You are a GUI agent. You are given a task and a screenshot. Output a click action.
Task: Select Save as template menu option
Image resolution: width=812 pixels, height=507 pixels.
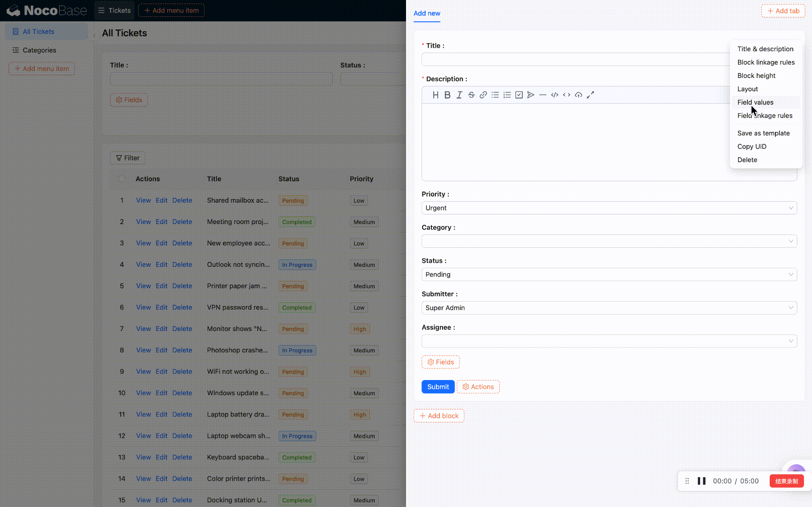pos(763,133)
